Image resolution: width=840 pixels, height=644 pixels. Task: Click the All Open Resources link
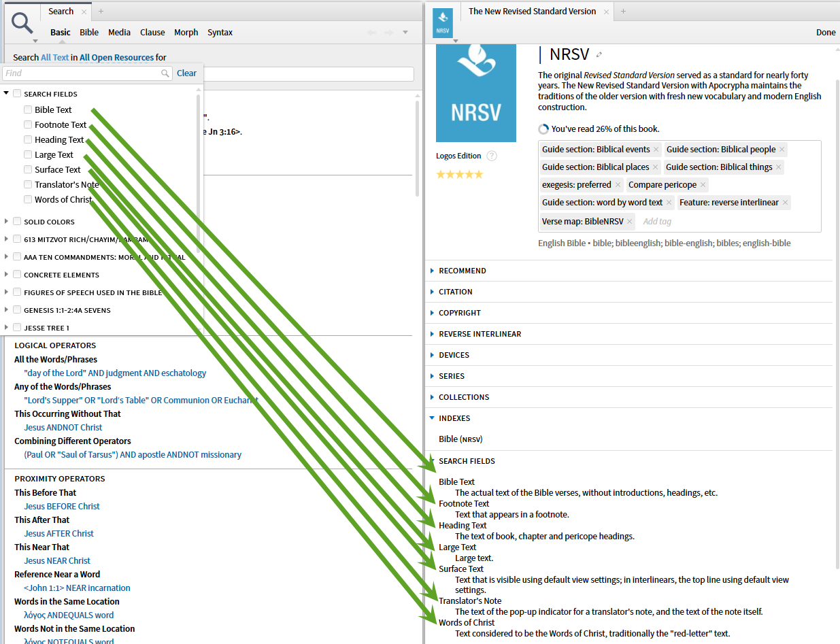[116, 58]
